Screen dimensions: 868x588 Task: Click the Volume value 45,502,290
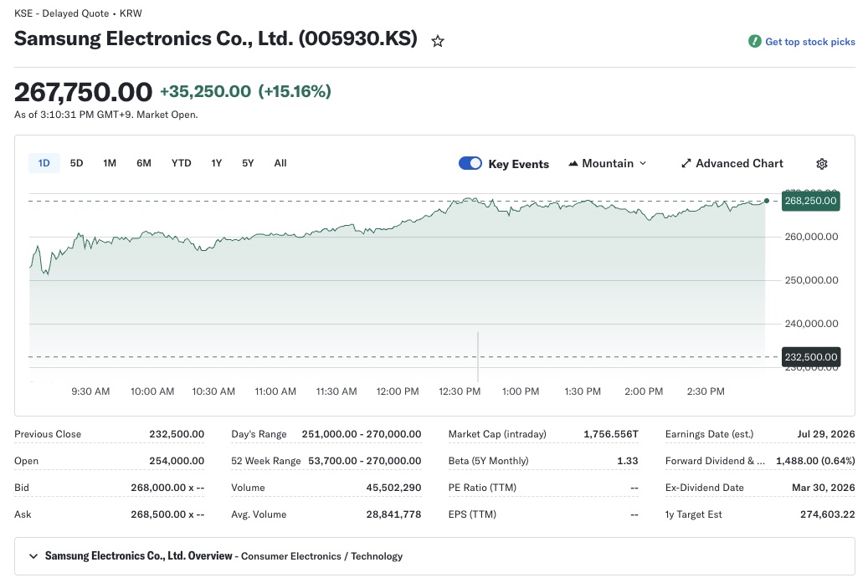pyautogui.click(x=393, y=488)
